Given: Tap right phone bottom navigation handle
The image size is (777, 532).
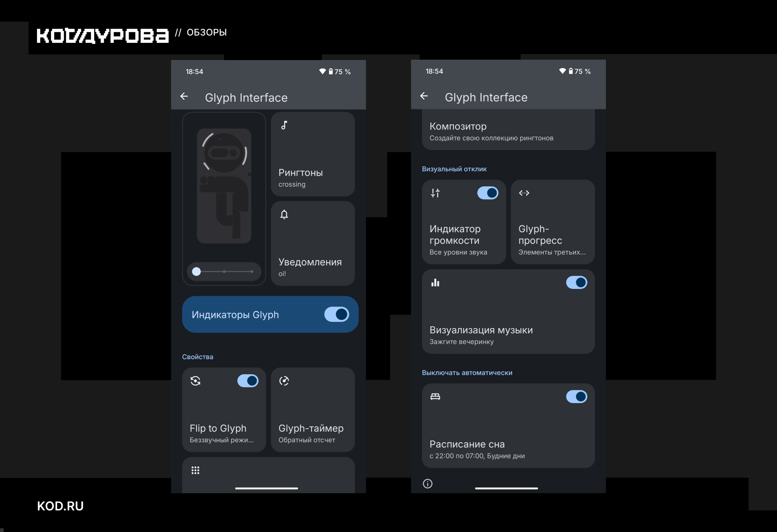Looking at the screenshot, I should 507,488.
